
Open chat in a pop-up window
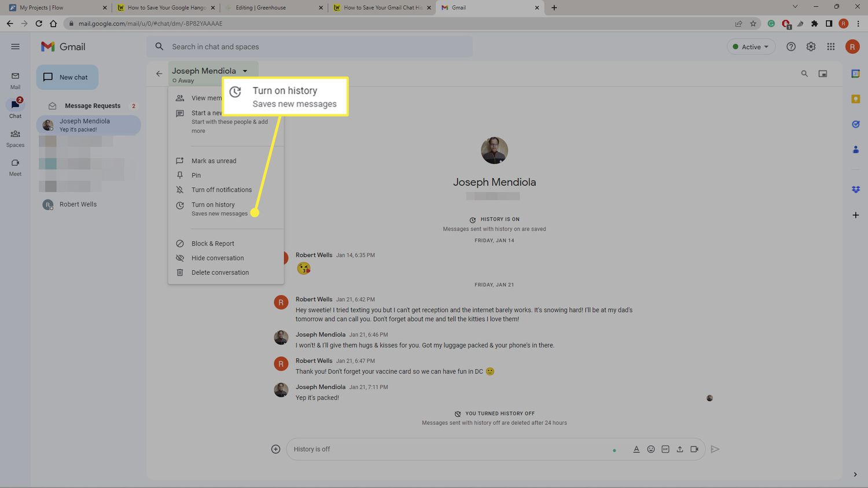[x=823, y=73]
